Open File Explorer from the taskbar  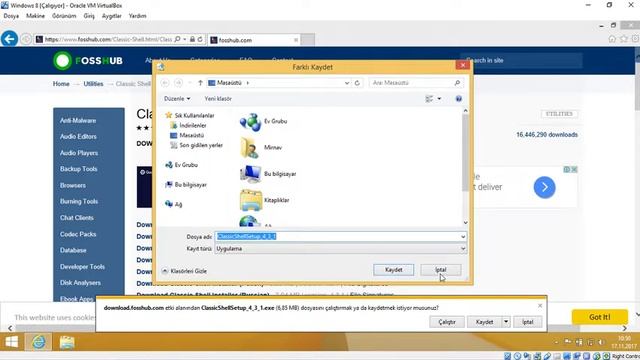[x=67, y=342]
